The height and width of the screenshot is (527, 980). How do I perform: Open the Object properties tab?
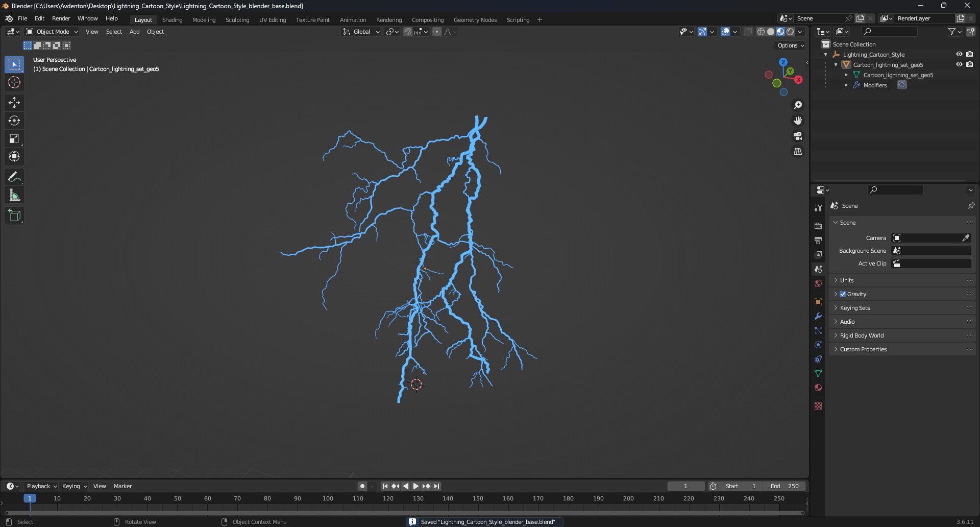pos(818,302)
